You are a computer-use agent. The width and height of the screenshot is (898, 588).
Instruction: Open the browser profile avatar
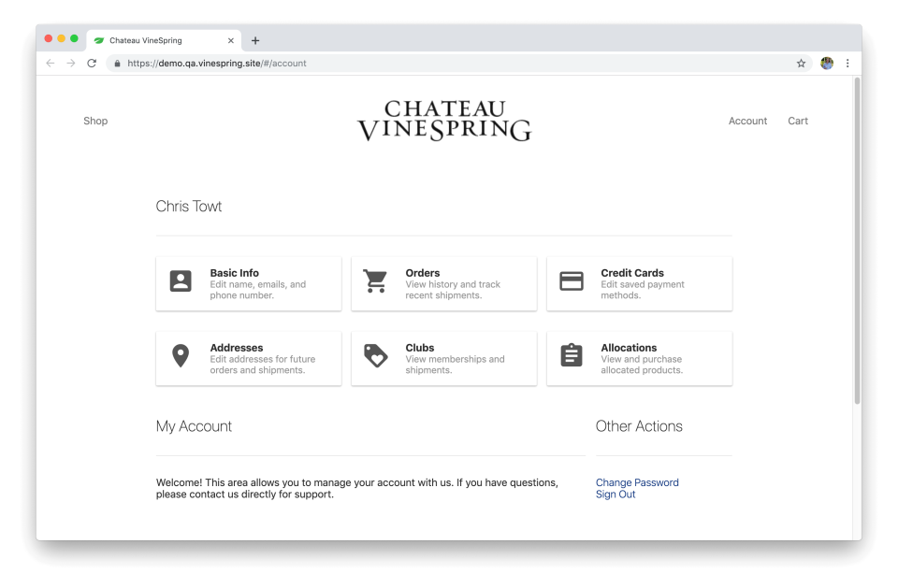[x=826, y=64]
